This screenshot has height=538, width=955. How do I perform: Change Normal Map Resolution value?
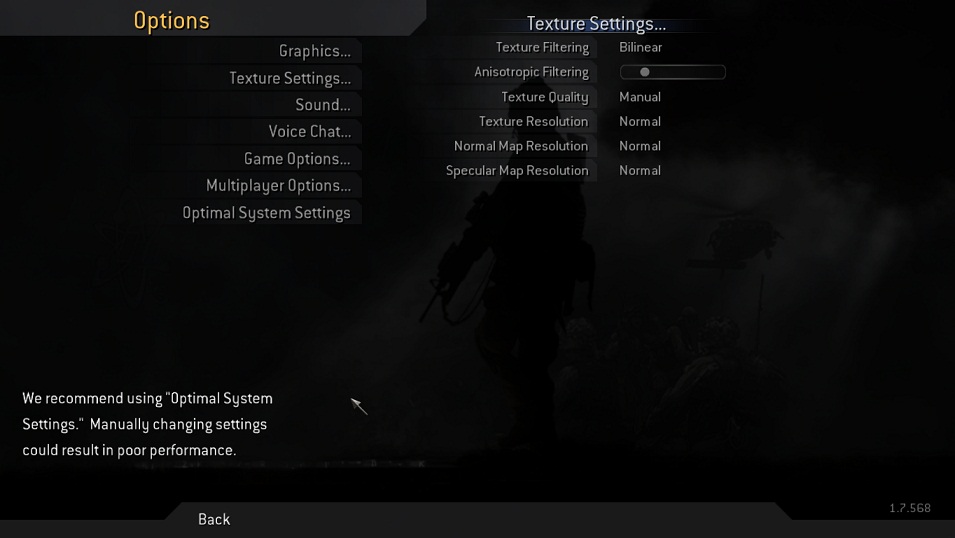tap(640, 146)
